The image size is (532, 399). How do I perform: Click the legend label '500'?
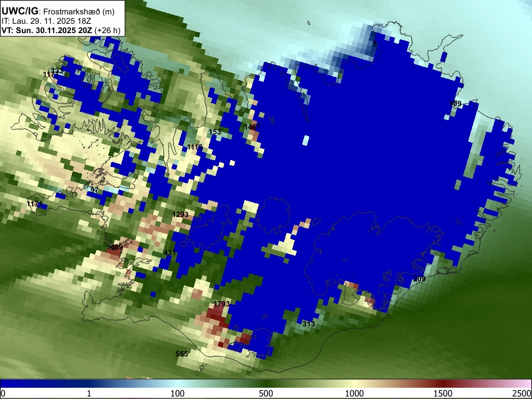[x=265, y=393]
